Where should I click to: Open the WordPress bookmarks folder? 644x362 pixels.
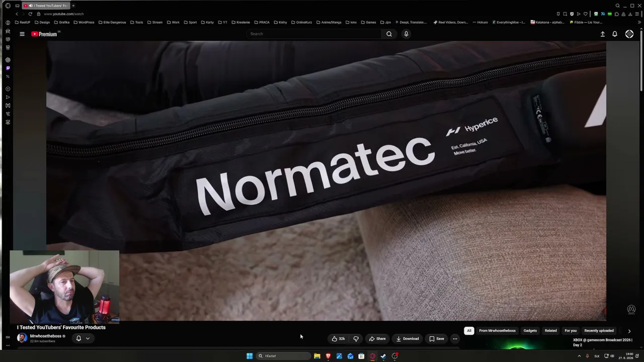tap(84, 22)
